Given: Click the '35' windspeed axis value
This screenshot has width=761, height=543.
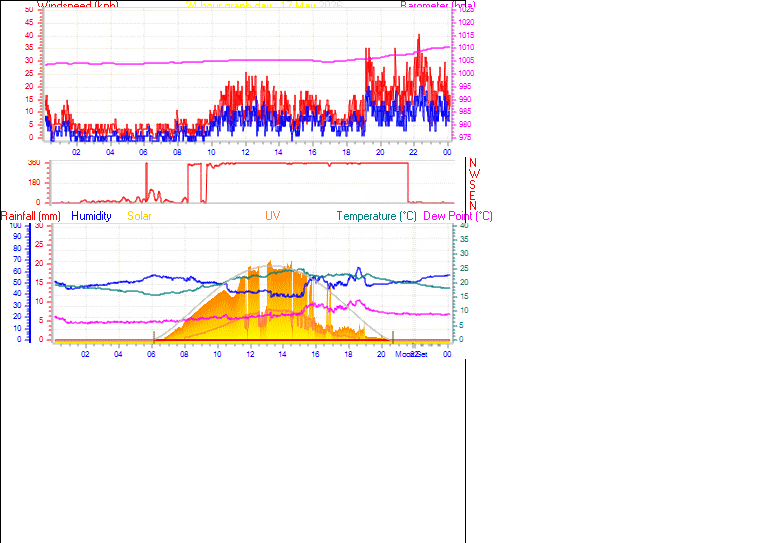Looking at the screenshot, I should click(x=29, y=48).
